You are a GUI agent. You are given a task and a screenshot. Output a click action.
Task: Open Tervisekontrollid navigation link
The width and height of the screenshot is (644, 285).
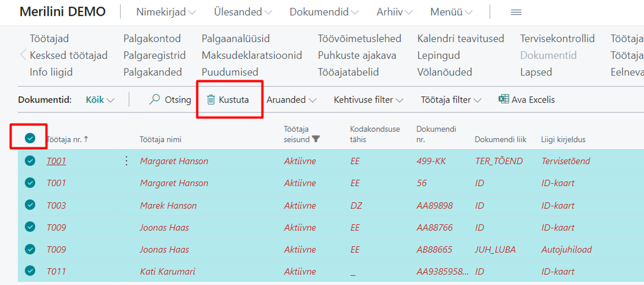pos(557,39)
